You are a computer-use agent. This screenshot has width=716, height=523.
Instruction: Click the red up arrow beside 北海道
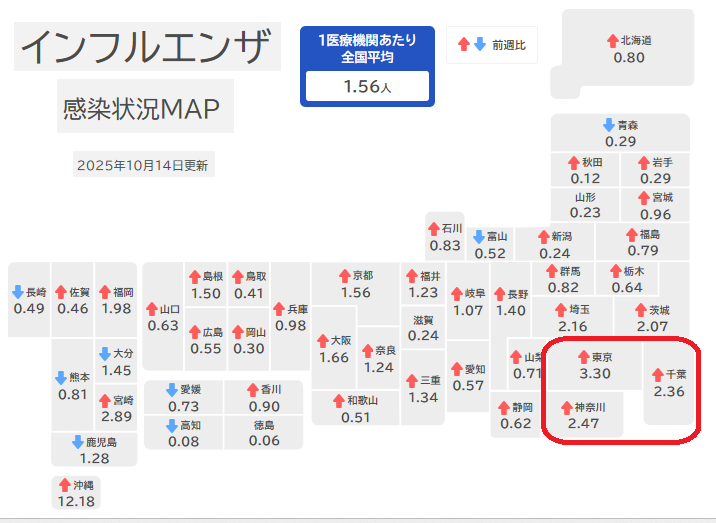(x=612, y=41)
